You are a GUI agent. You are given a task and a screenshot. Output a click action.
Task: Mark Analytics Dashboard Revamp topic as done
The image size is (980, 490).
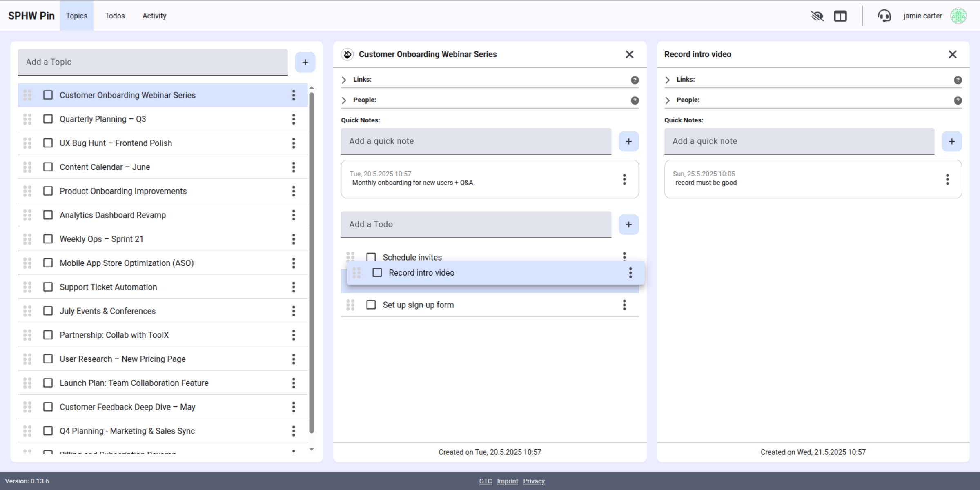pos(48,215)
